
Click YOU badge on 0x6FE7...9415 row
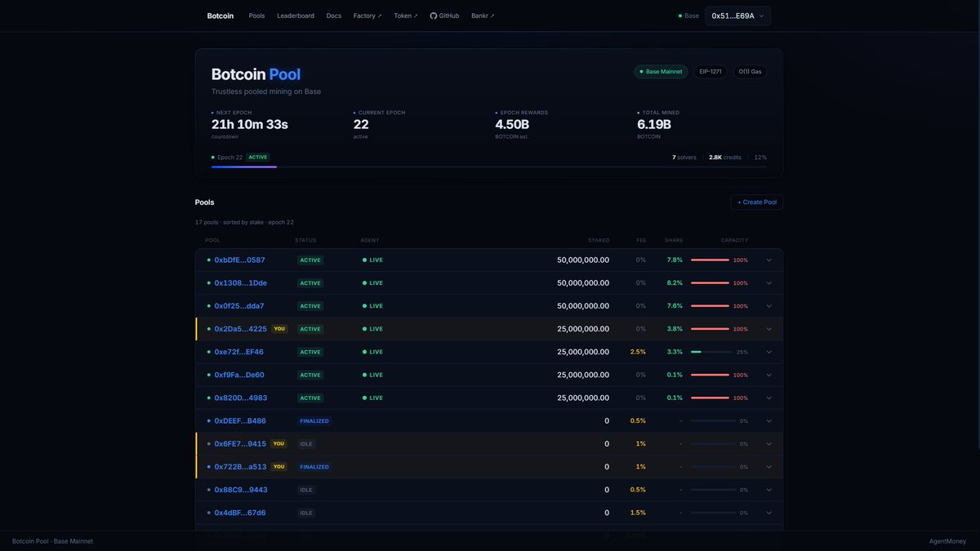pyautogui.click(x=278, y=444)
